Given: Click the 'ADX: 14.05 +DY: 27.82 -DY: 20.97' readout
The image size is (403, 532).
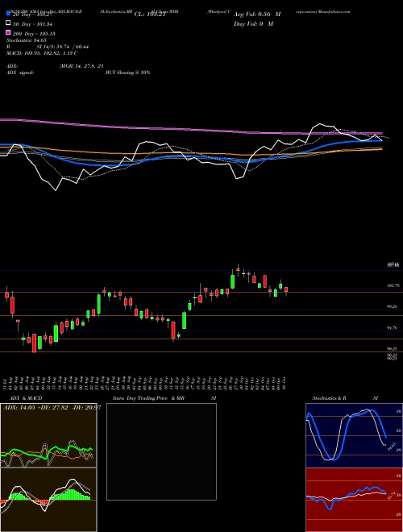Looking at the screenshot, I should [52, 407].
